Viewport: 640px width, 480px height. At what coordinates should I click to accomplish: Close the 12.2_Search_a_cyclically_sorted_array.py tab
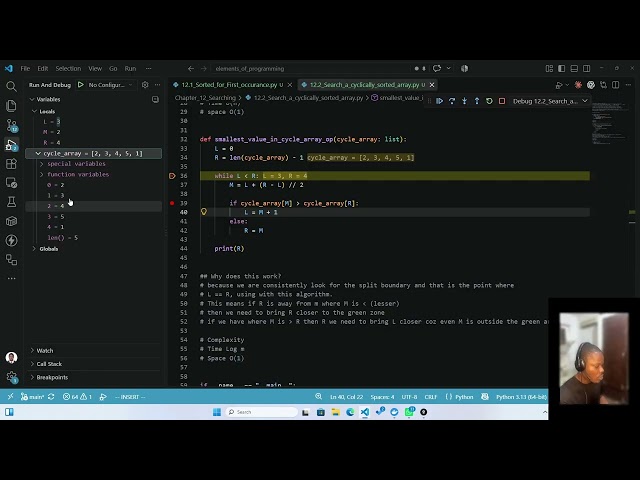(432, 84)
